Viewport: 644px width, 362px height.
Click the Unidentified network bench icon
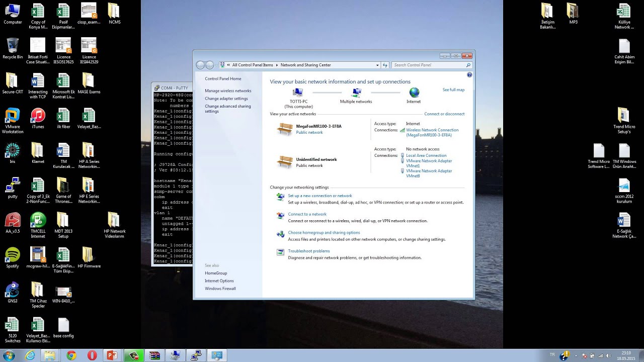click(285, 162)
